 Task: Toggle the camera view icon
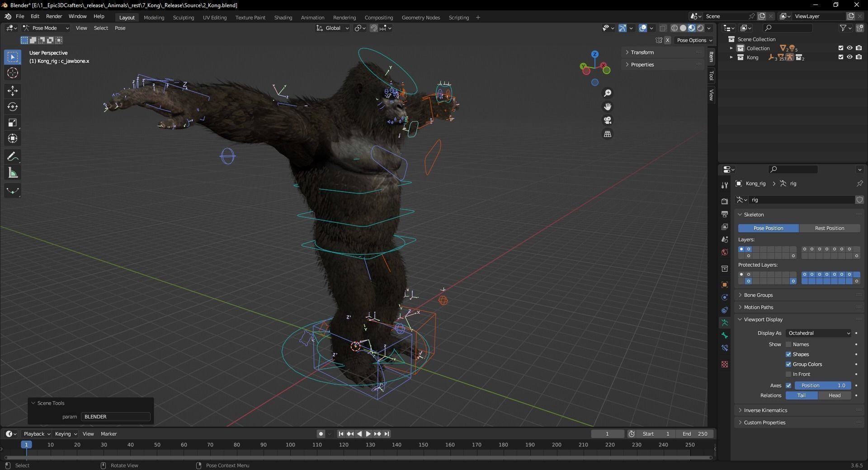click(608, 120)
